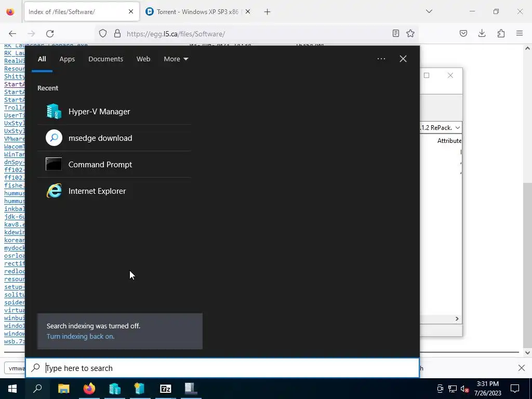Open the Trolln file link
532x399 pixels.
[x=14, y=108]
